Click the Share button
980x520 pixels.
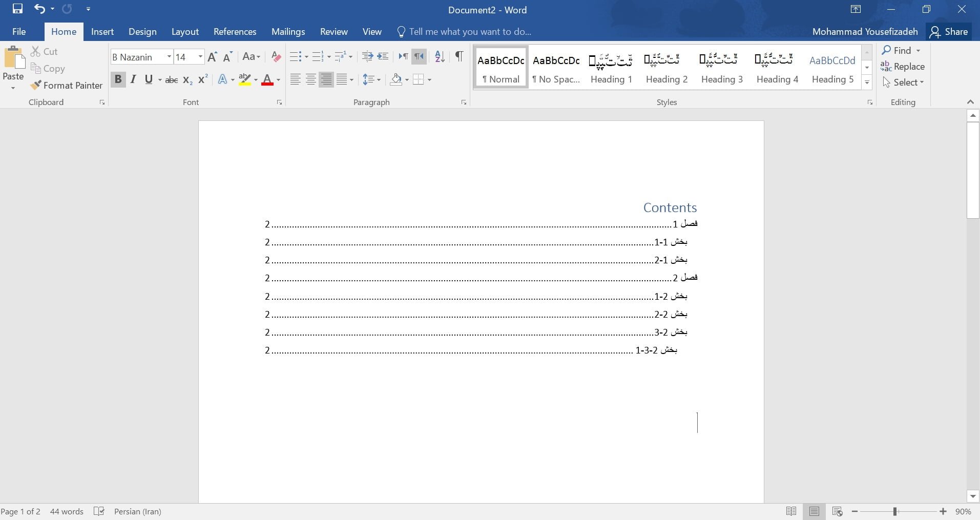(949, 32)
